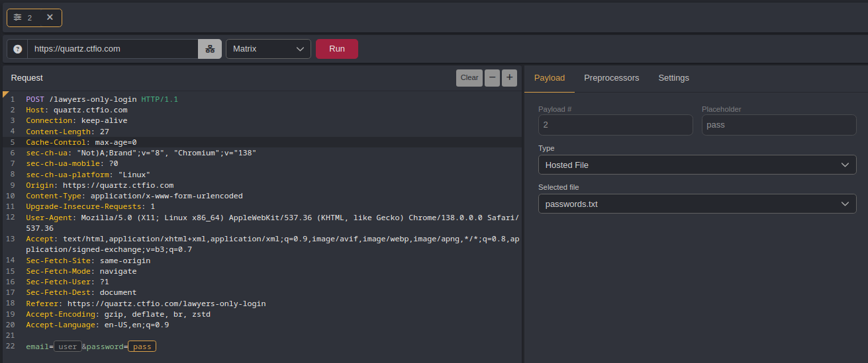
Task: Go to the Settings tab
Action: pos(673,78)
